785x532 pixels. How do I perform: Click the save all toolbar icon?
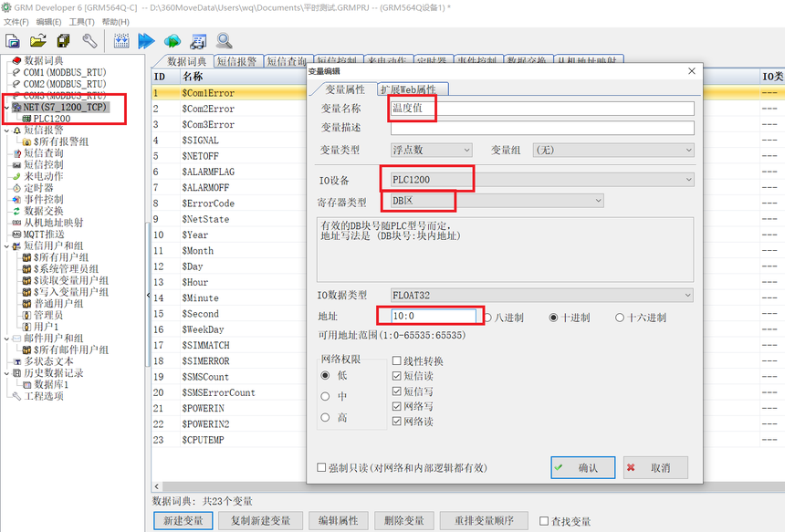(x=63, y=41)
